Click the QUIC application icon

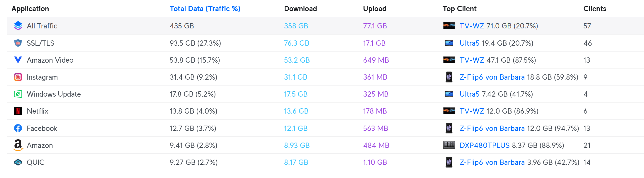tap(18, 162)
